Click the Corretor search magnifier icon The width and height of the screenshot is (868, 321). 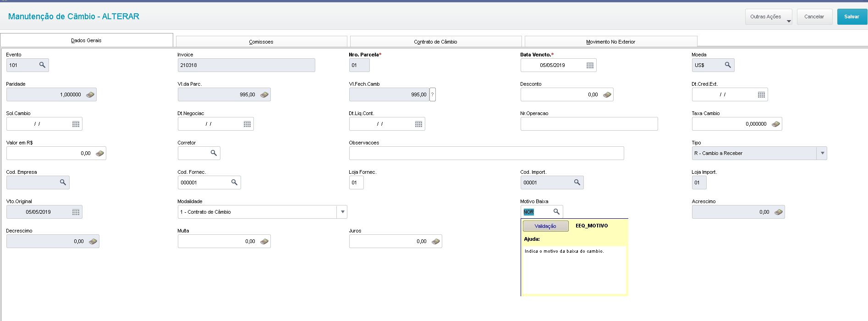(x=214, y=153)
